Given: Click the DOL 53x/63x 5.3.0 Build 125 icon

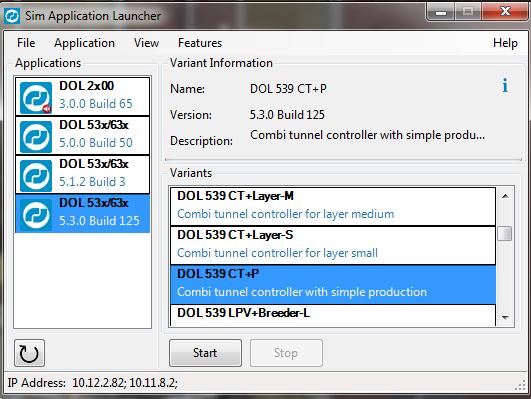Looking at the screenshot, I should (x=36, y=214).
